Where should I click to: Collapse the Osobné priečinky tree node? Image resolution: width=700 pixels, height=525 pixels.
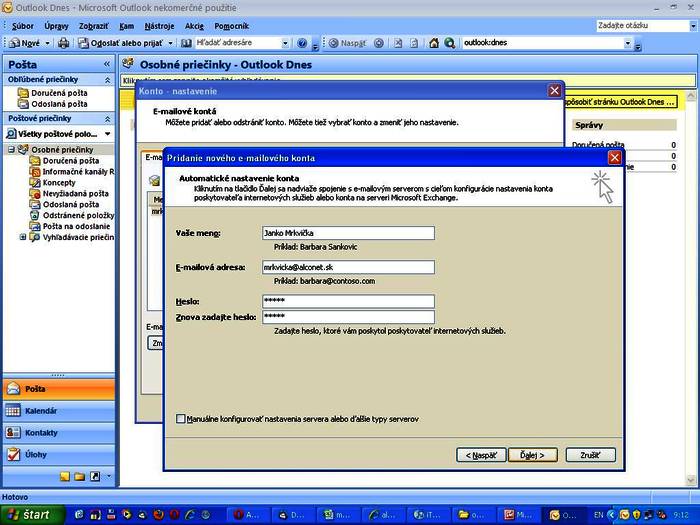click(x=12, y=150)
